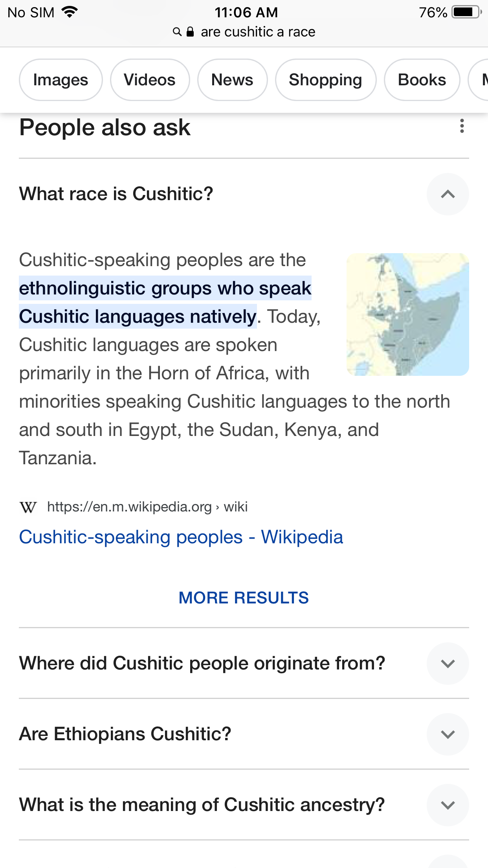The width and height of the screenshot is (488, 868).
Task: Switch to the Images tab
Action: pos(61,80)
